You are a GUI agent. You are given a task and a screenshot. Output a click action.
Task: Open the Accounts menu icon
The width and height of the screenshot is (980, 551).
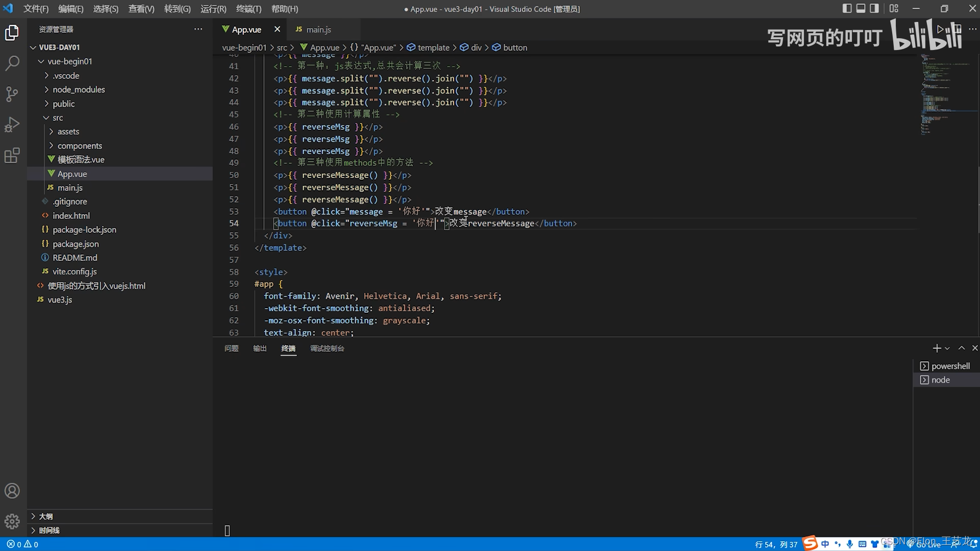tap(12, 491)
